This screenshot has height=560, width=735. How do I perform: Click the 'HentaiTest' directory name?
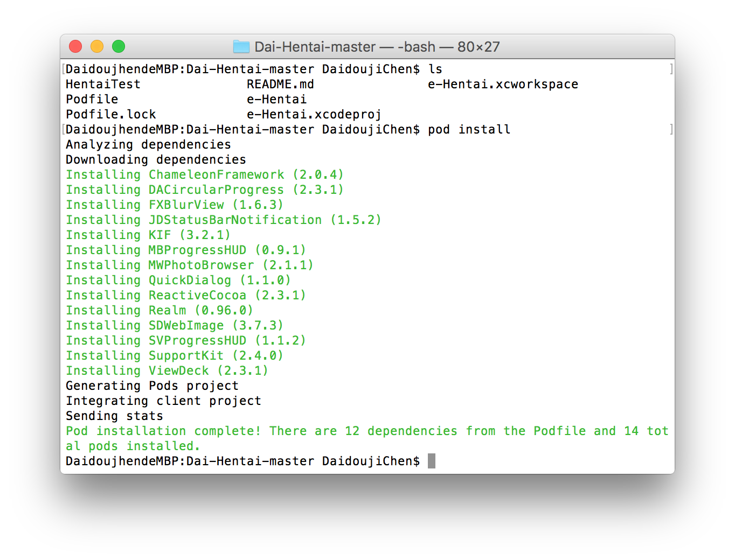click(x=103, y=85)
